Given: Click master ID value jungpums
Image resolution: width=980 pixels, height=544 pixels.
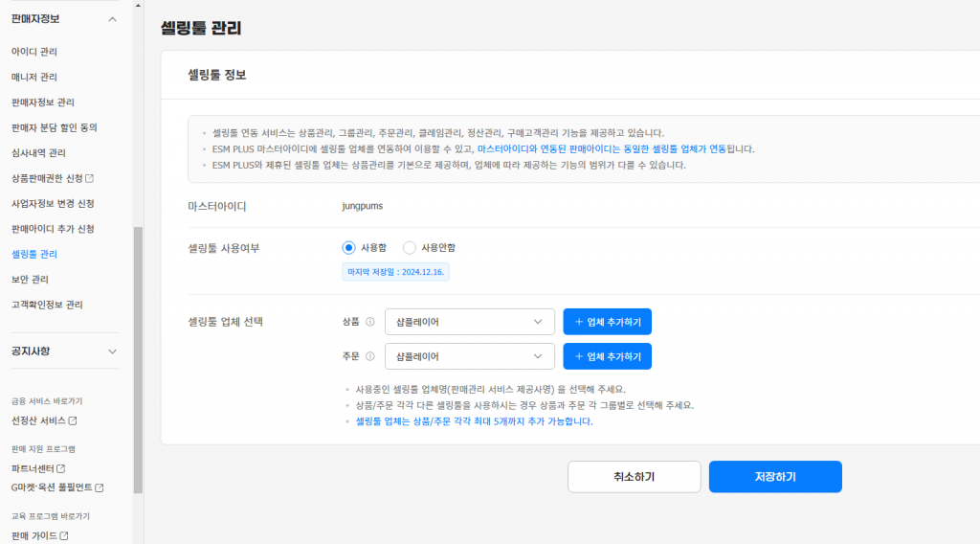Looking at the screenshot, I should coord(363,206).
